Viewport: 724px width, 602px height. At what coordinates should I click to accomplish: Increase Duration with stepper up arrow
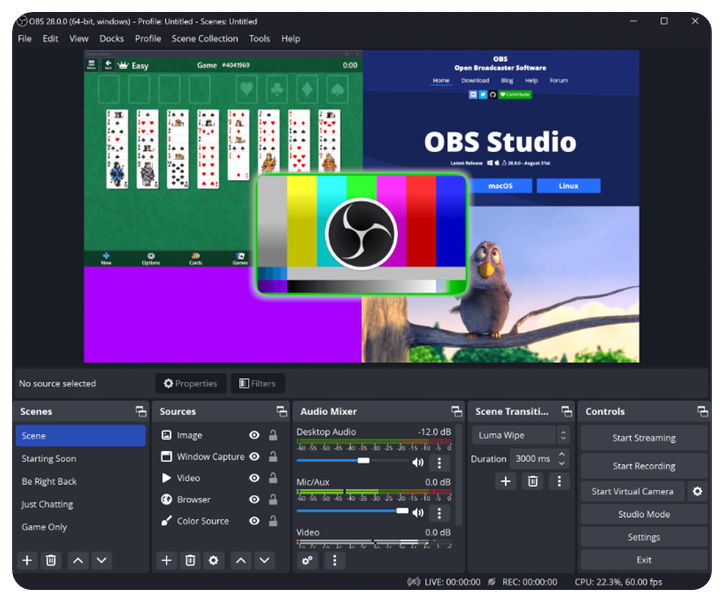tap(561, 454)
